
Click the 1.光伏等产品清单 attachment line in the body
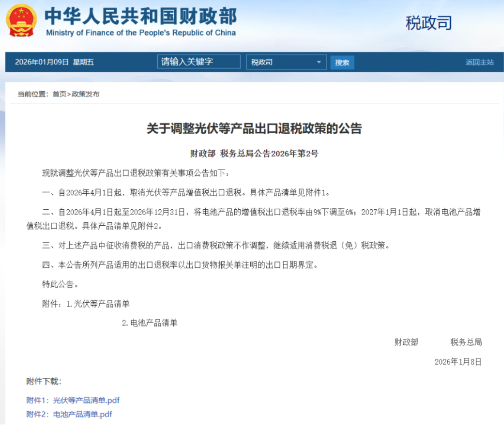(x=98, y=304)
